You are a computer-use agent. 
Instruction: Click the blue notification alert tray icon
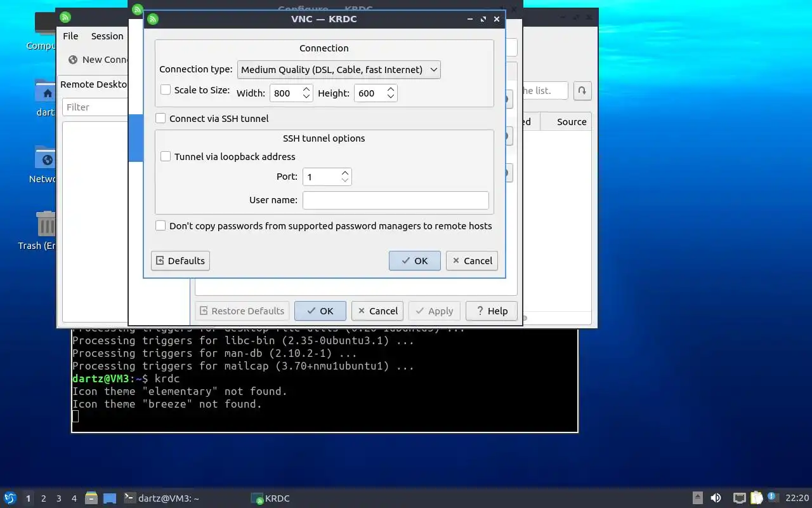[x=773, y=497]
